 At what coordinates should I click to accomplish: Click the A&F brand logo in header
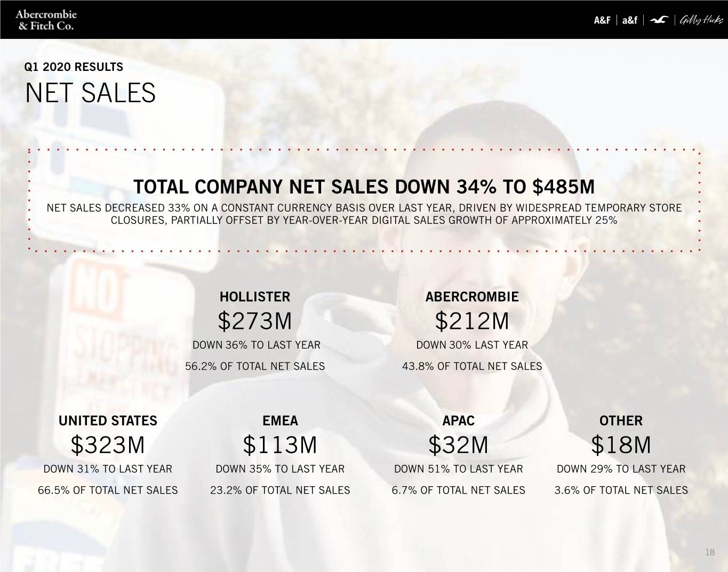click(x=602, y=20)
